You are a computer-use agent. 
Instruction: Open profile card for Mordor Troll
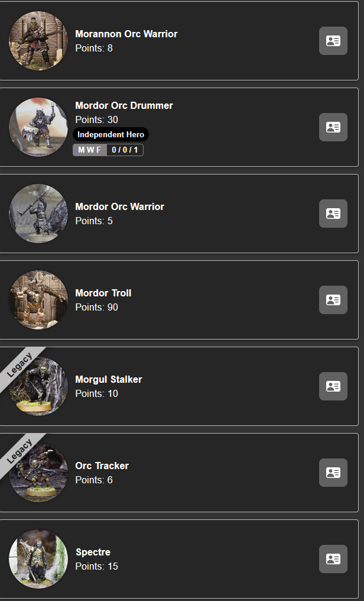pos(333,300)
